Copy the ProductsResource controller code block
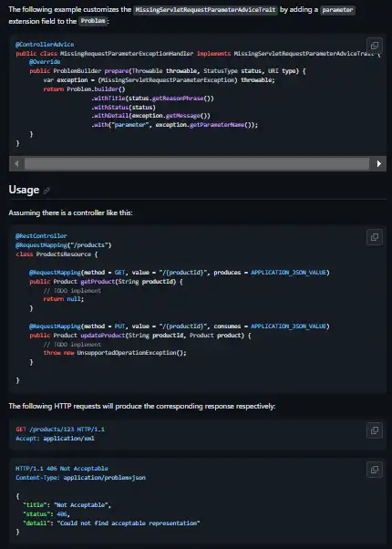 point(374,237)
